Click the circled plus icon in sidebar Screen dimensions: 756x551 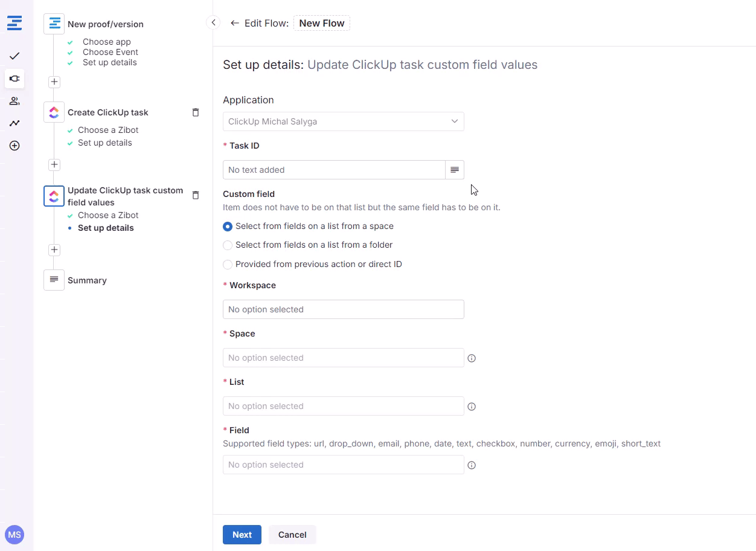[14, 146]
